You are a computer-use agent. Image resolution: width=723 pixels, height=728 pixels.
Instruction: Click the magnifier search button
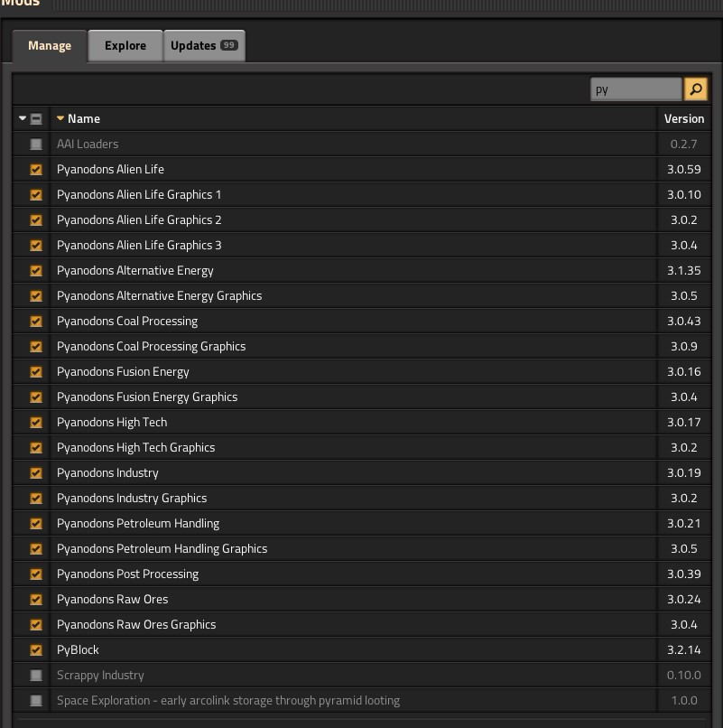coord(695,89)
